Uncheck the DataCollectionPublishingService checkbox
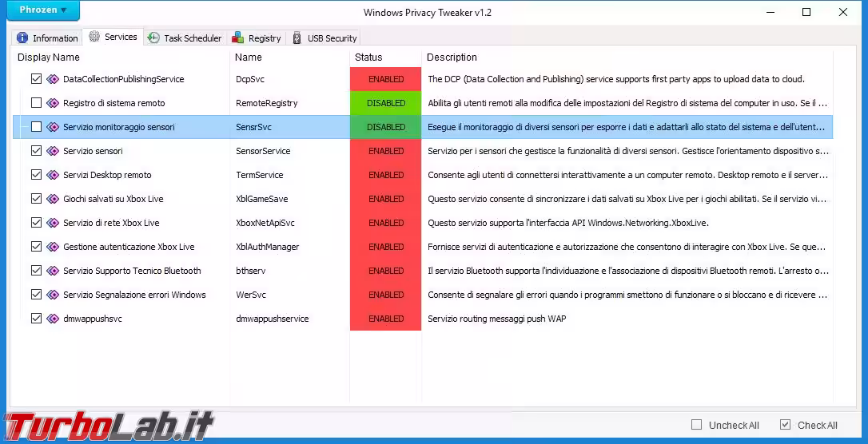Viewport: 868px width, 444px height. [36, 79]
